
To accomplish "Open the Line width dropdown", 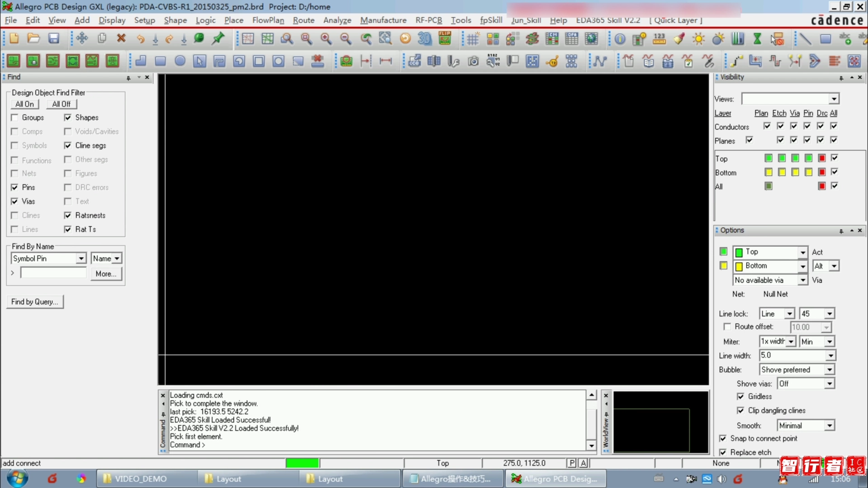I will [830, 356].
